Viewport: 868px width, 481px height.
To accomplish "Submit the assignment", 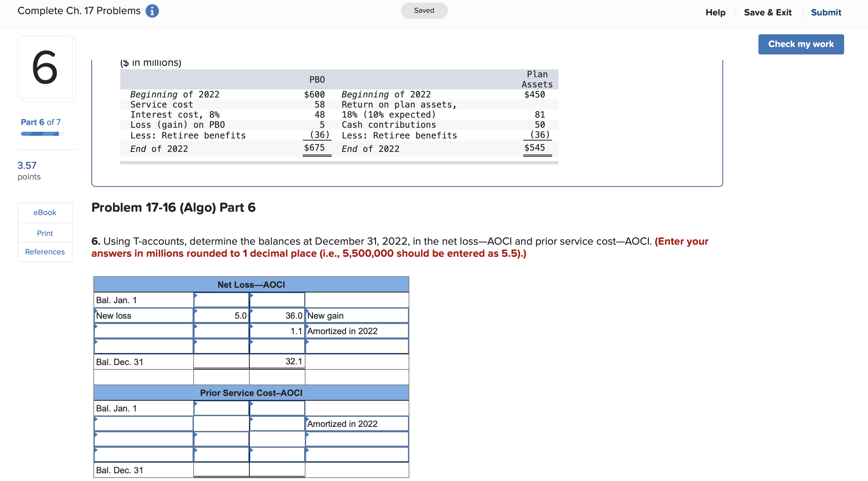I will pos(826,12).
